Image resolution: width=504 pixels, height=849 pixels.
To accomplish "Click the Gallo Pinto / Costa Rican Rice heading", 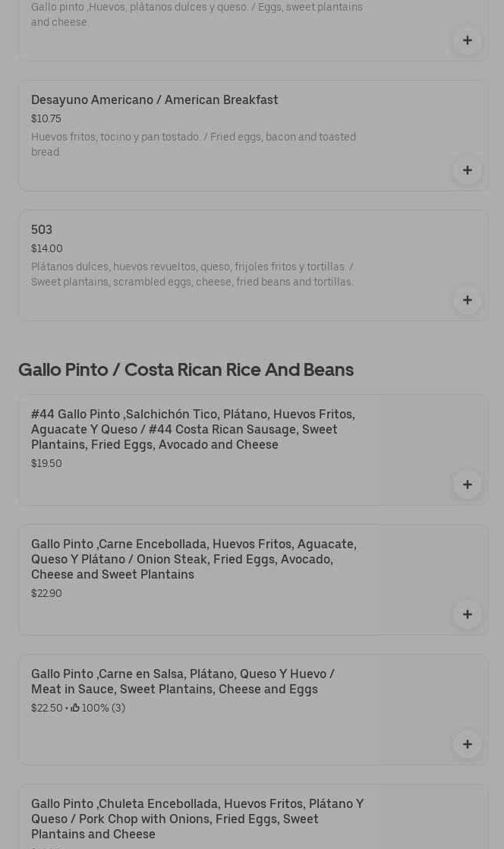I will click(186, 370).
